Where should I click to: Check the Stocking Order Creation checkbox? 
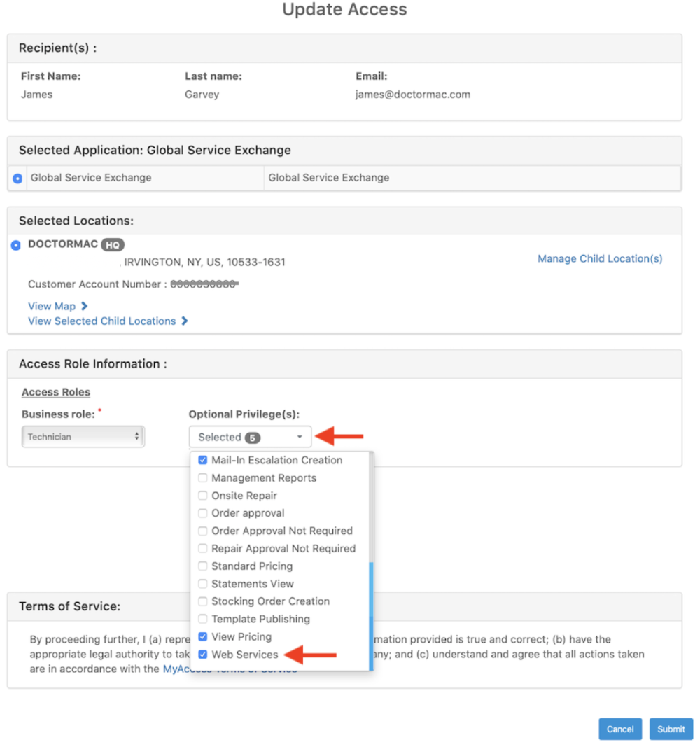203,601
